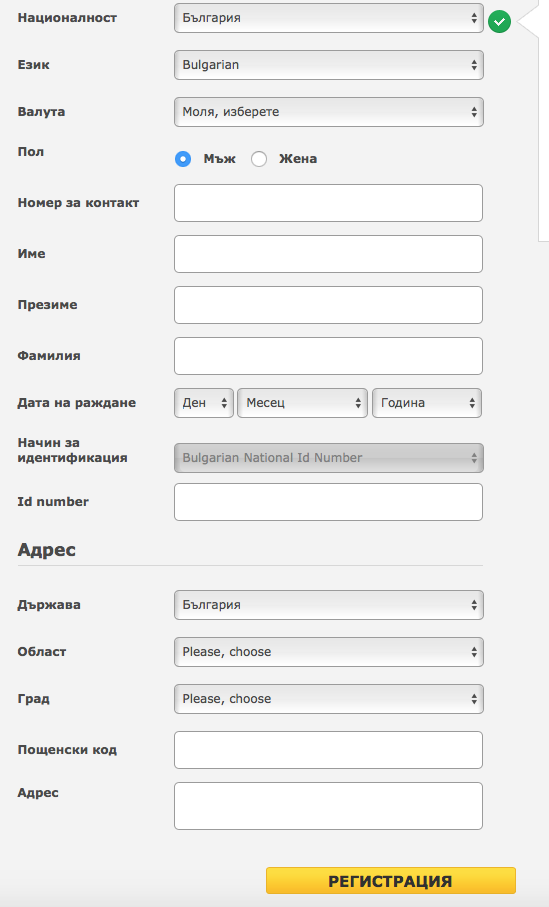
Task: Expand the Валута currency dropdown
Action: 329,112
